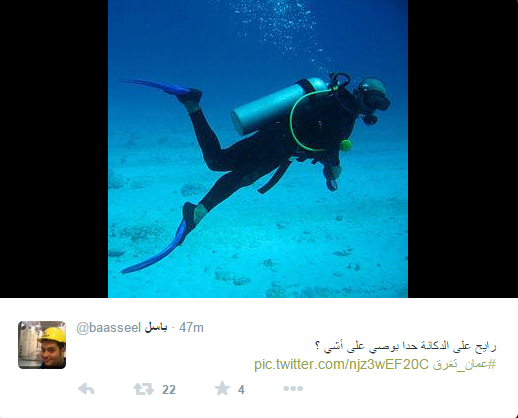The width and height of the screenshot is (518, 418).
Task: Open the scuba diver photo
Action: (x=258, y=149)
